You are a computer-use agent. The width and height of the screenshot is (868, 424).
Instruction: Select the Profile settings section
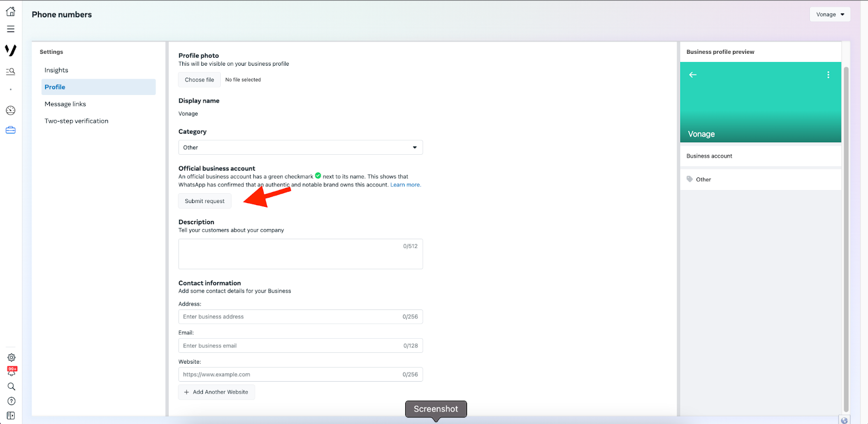tap(99, 87)
